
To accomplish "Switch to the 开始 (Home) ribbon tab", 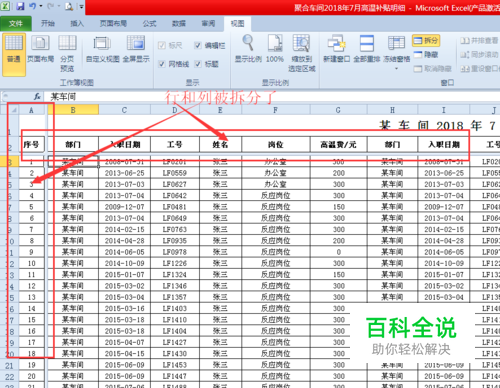I will [48, 23].
